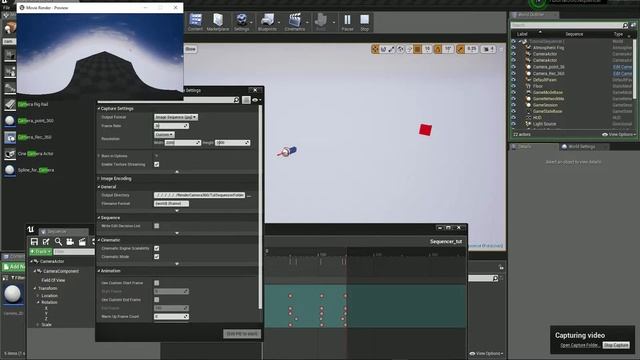The width and height of the screenshot is (640, 360).
Task: Open the camera speed setting in viewport
Action: pos(489,49)
